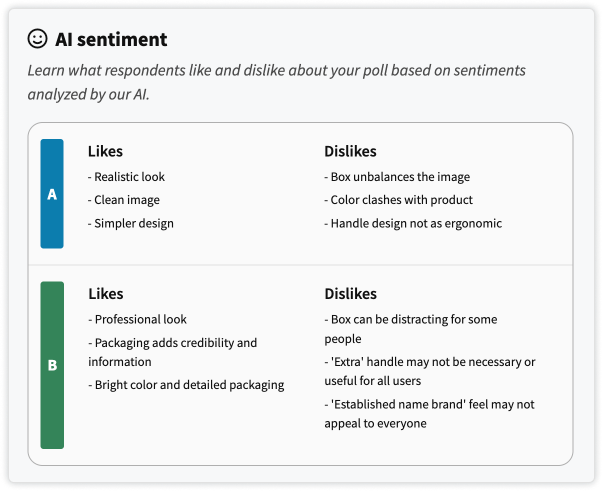
Task: Click 'Color clashes with product' dislike
Action: (x=399, y=200)
